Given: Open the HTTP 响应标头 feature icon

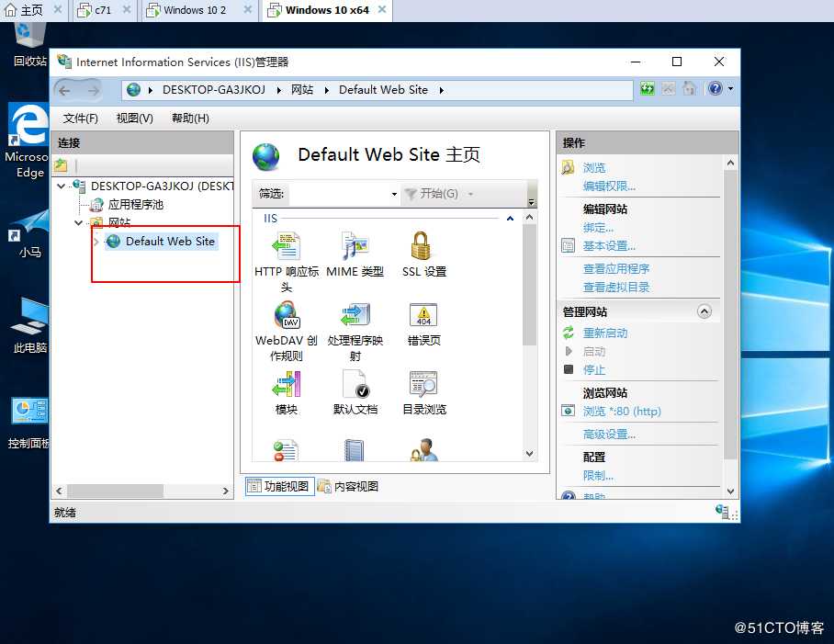Looking at the screenshot, I should pos(287,261).
